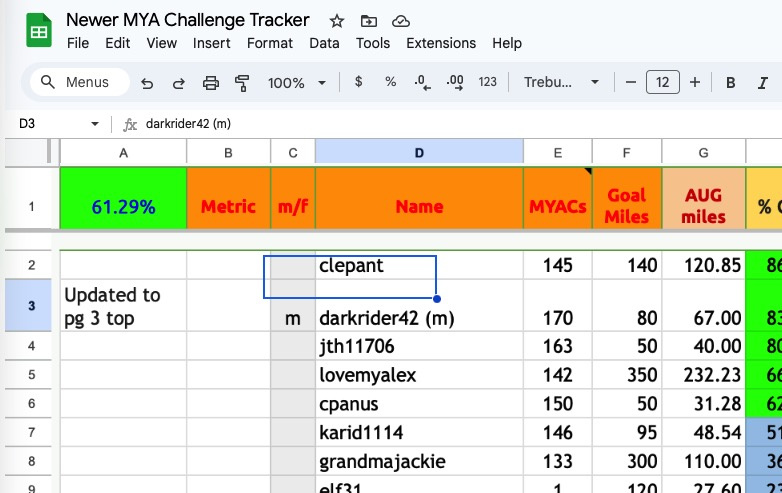
Task: Check the cloud save status icon
Action: pos(400,21)
